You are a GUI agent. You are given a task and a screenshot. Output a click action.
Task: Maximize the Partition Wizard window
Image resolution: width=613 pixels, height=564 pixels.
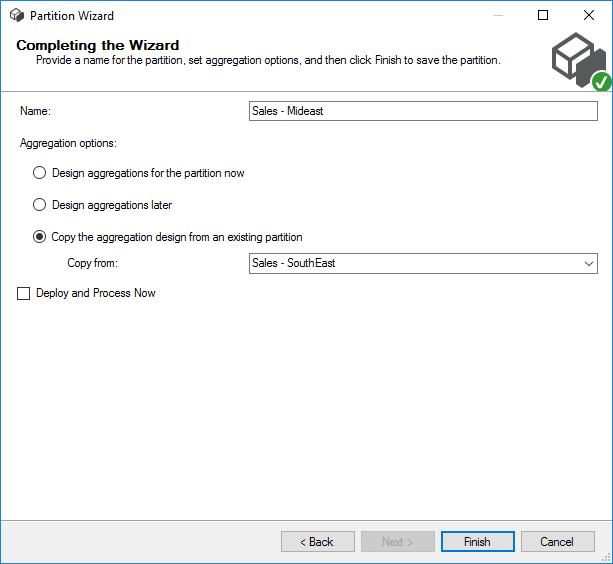point(543,15)
